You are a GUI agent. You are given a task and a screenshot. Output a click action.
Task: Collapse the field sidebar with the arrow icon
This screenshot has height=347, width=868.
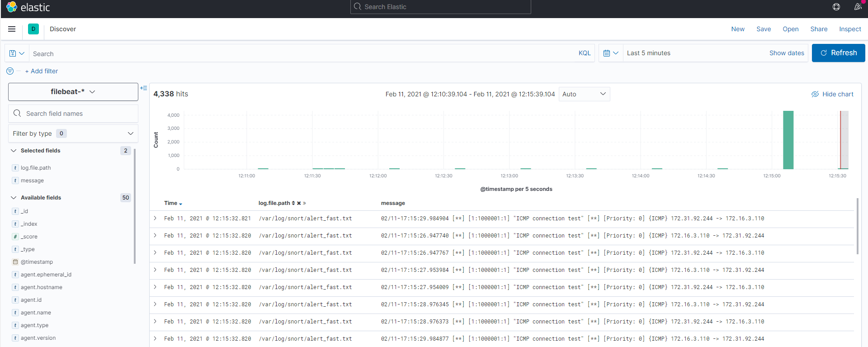pos(144,88)
